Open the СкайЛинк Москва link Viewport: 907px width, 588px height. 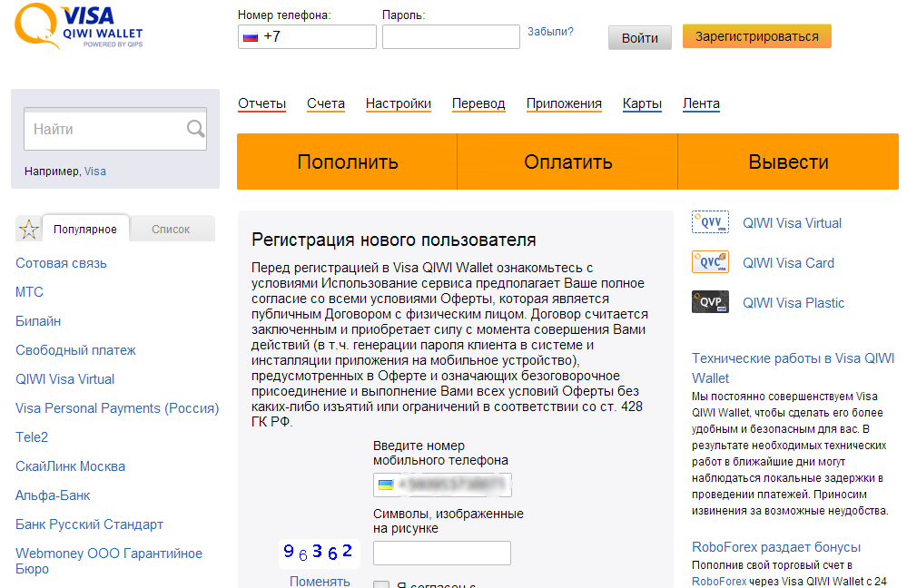[x=71, y=466]
